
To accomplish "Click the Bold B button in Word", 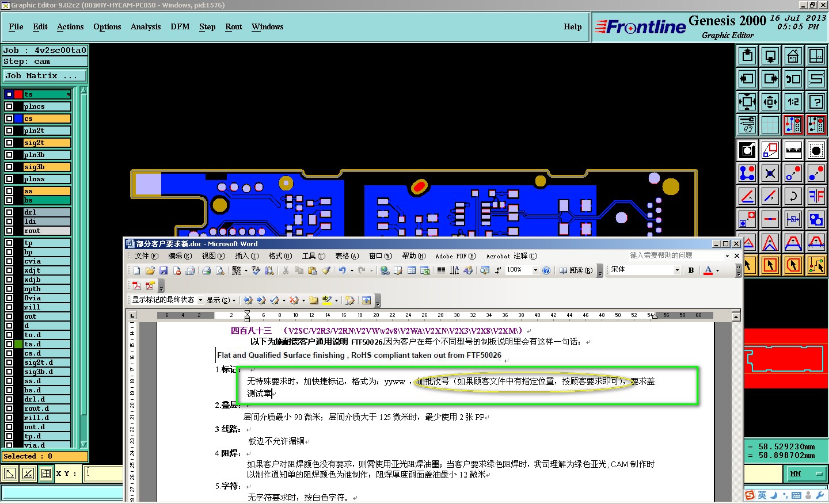I will 691,270.
